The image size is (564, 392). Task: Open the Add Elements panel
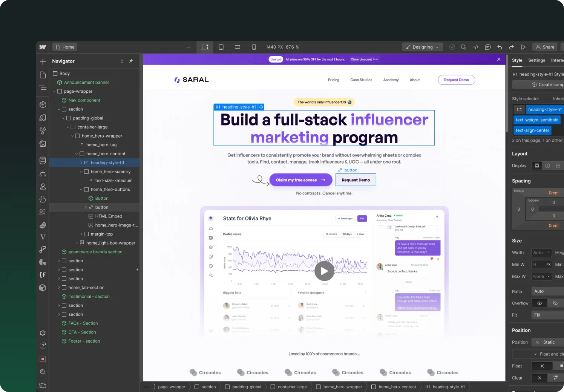click(x=43, y=61)
